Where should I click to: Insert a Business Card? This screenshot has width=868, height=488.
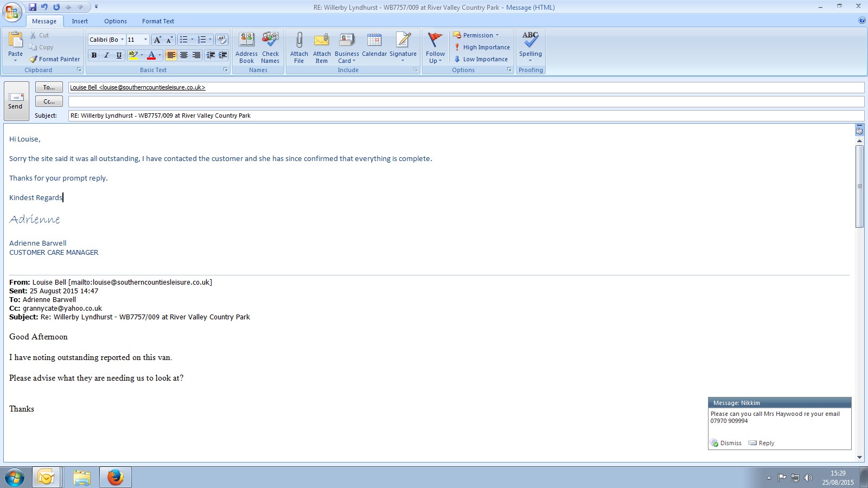[347, 48]
